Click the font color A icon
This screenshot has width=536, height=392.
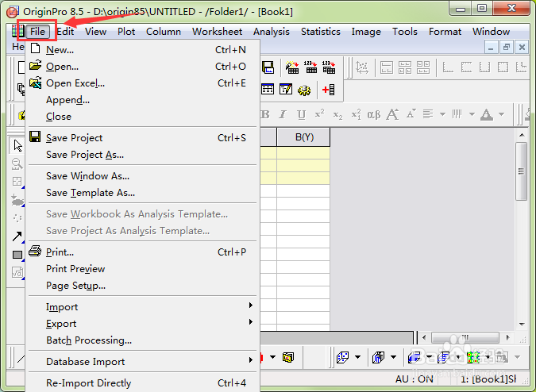(x=487, y=114)
